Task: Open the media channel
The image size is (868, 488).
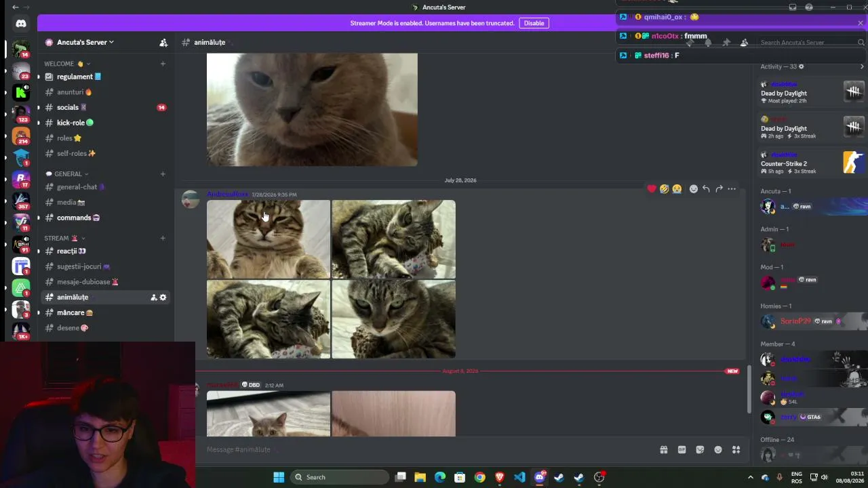Action: coord(106,202)
